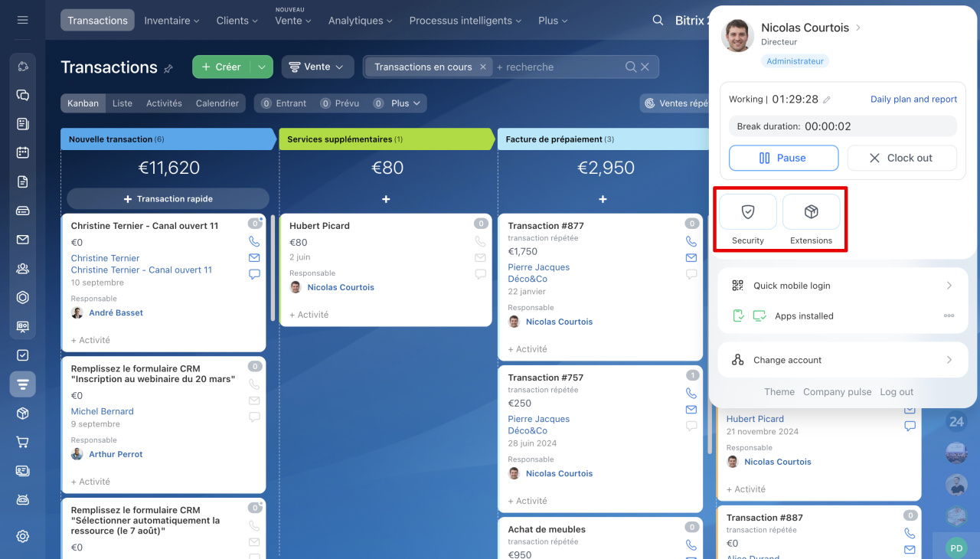Click phone icon on Transaction #877 card
Image resolution: width=980 pixels, height=559 pixels.
pos(691,241)
